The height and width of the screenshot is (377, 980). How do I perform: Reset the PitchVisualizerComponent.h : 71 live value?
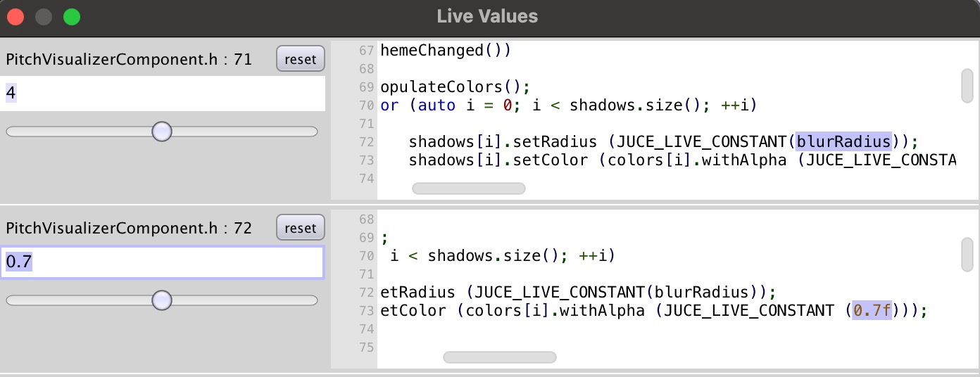(301, 59)
